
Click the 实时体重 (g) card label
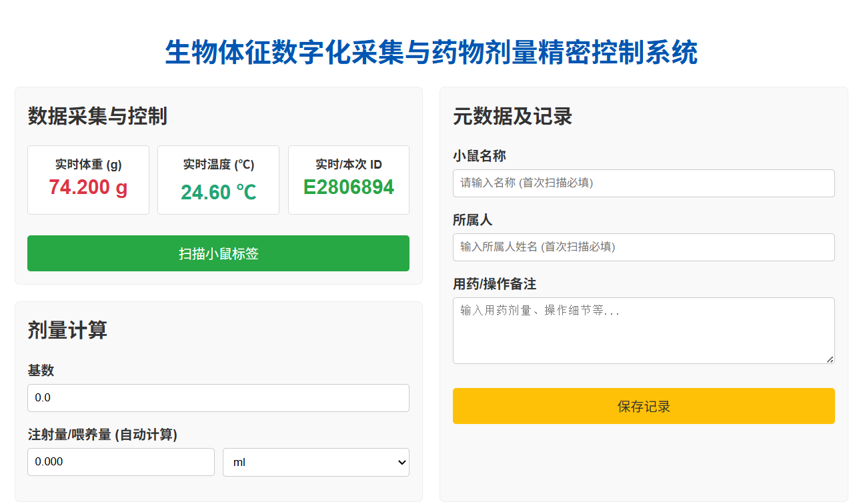[x=88, y=165]
